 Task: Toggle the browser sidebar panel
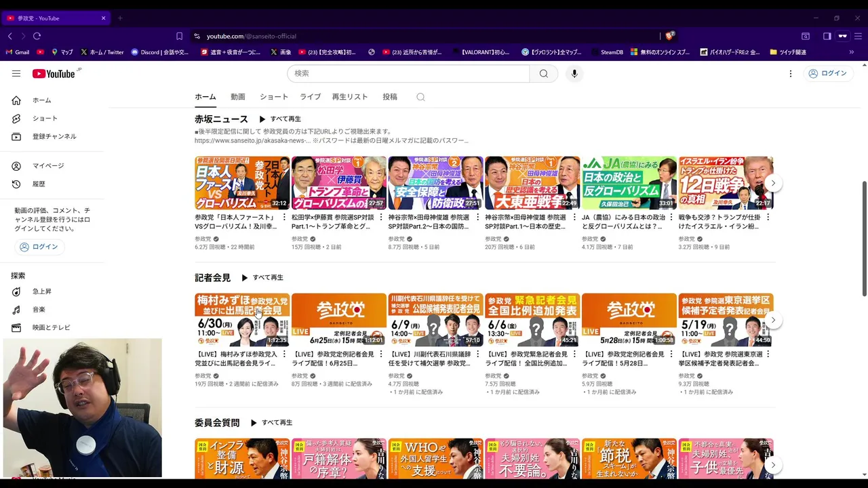pos(827,36)
